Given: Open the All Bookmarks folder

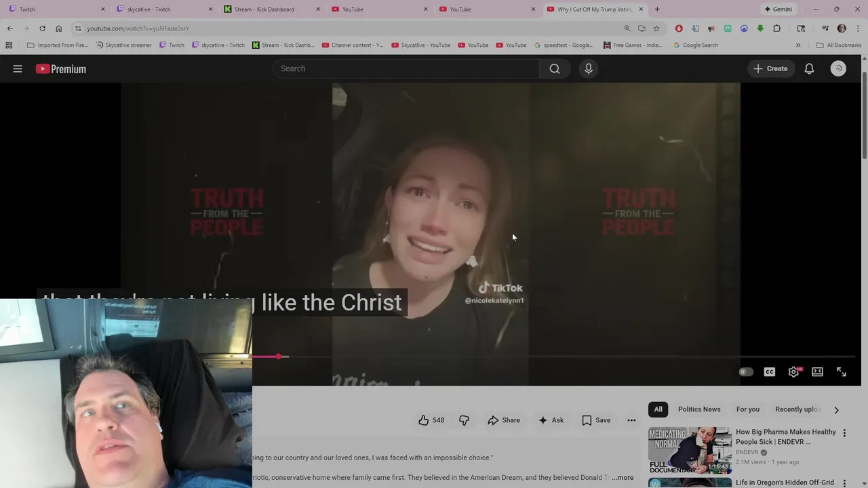Looking at the screenshot, I should click(839, 45).
